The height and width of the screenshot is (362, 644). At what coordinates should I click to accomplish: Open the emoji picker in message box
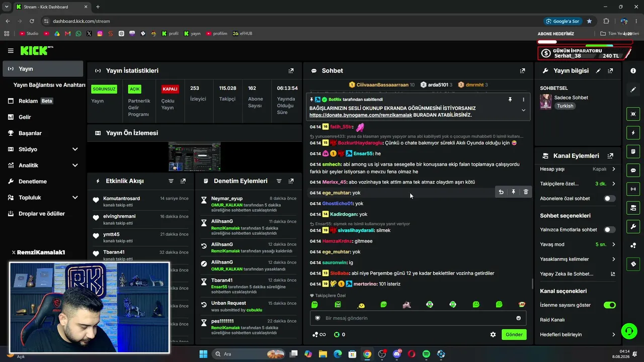point(518,318)
